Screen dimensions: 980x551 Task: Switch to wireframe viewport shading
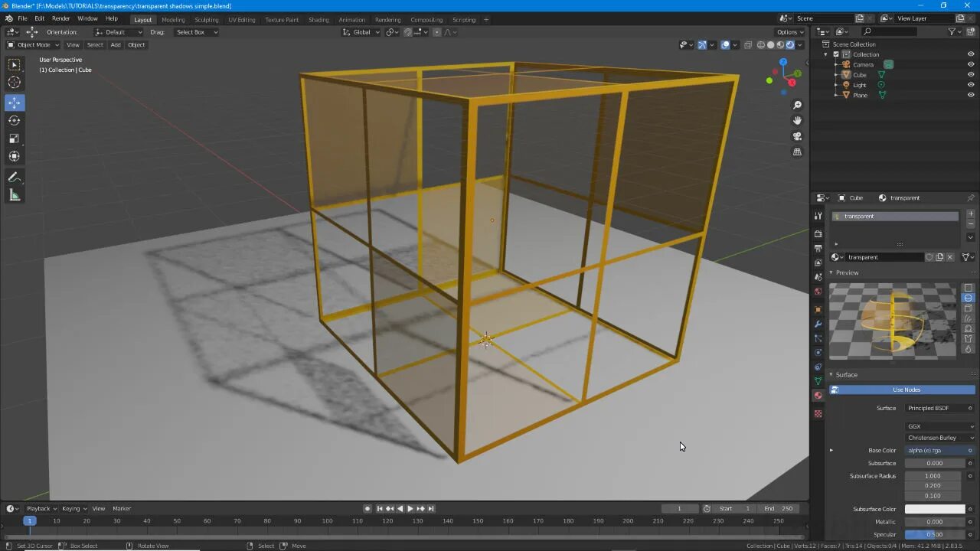coord(761,44)
